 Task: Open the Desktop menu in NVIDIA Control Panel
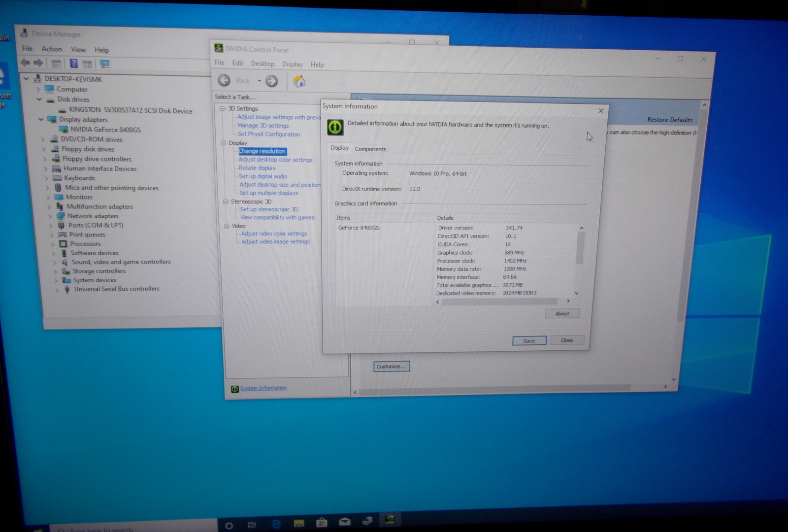point(263,64)
